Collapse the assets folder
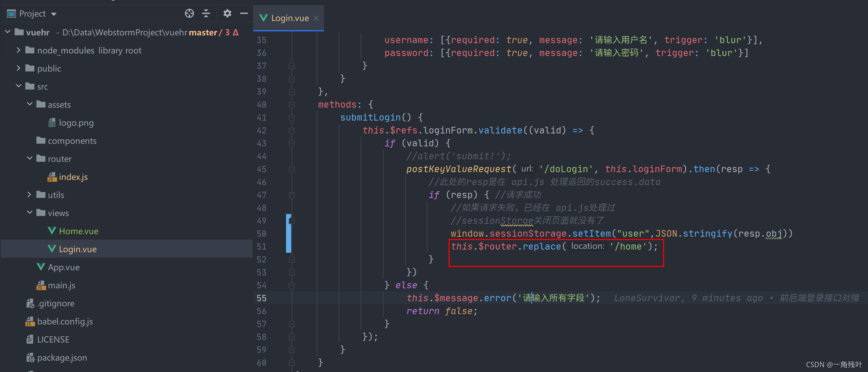Screen dimensions: 868x372 pos(29,104)
